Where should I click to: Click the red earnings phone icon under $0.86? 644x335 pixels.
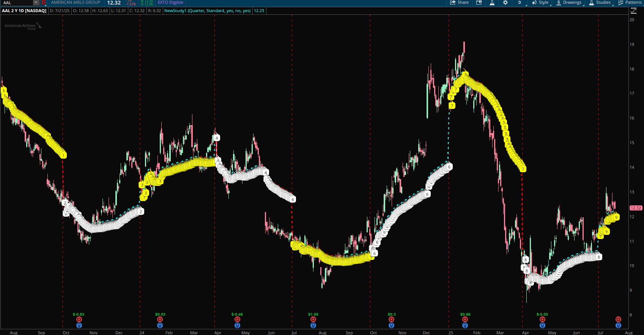pyautogui.click(x=465, y=319)
